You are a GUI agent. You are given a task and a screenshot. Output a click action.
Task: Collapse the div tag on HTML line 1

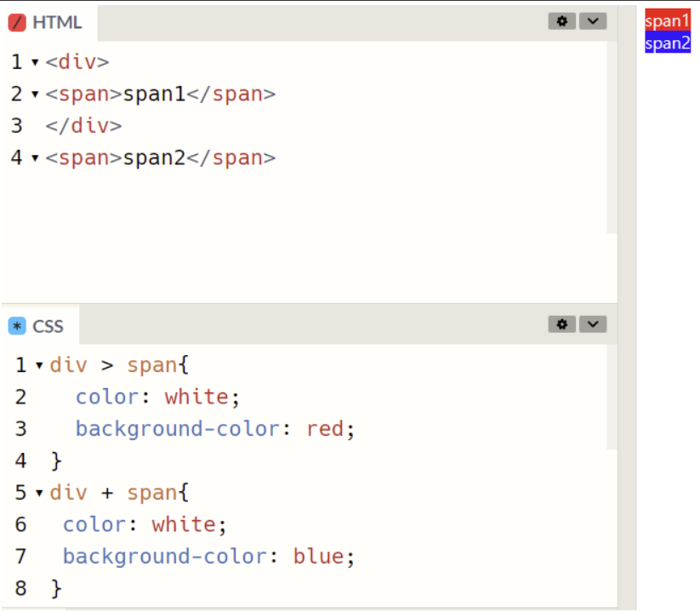[x=35, y=62]
